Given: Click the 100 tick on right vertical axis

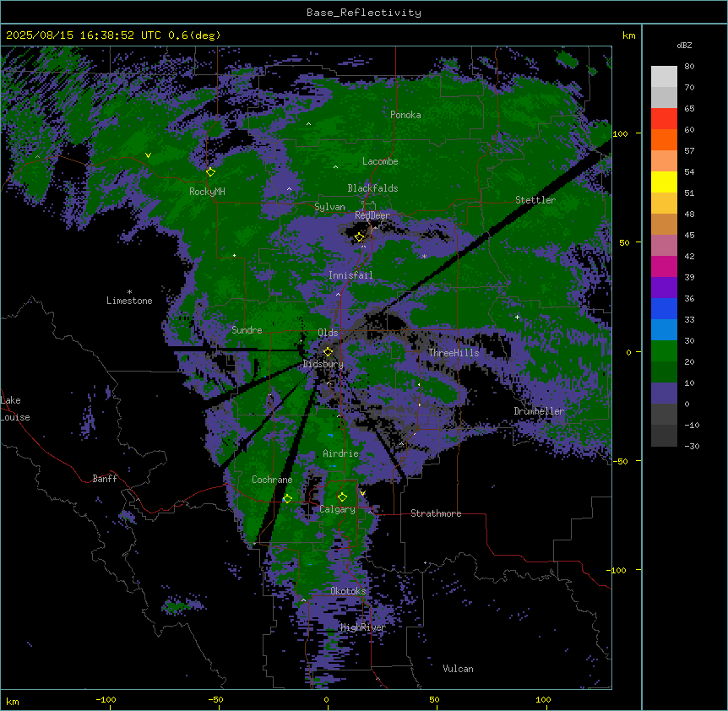Looking at the screenshot, I should point(620,133).
